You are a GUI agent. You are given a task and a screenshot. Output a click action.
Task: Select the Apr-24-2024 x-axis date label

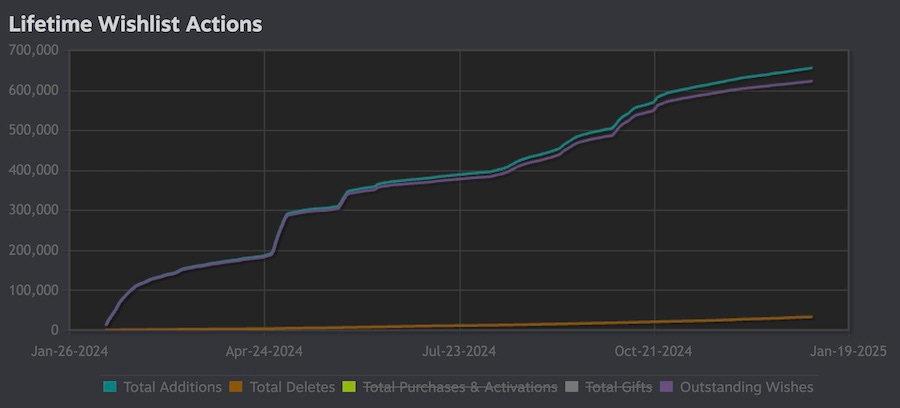tap(264, 351)
